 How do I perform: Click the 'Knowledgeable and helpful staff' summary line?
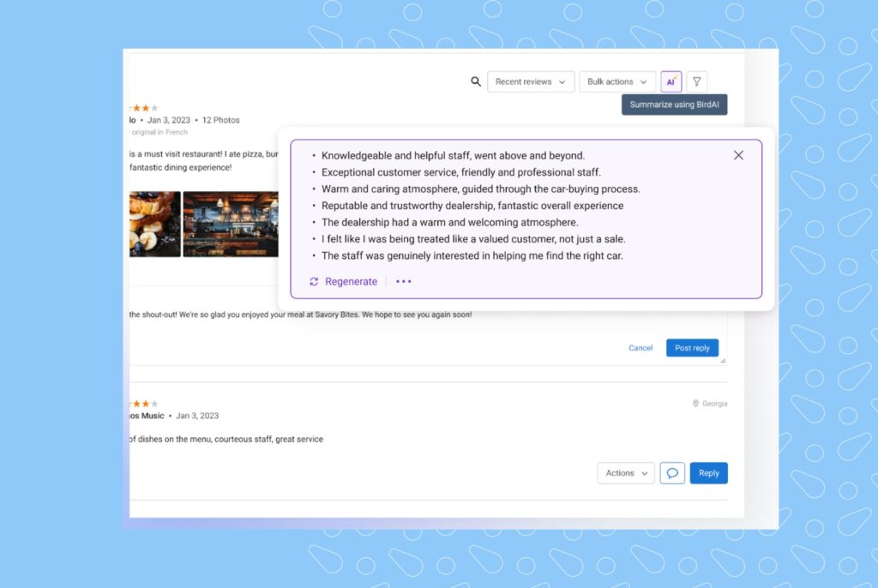point(453,156)
